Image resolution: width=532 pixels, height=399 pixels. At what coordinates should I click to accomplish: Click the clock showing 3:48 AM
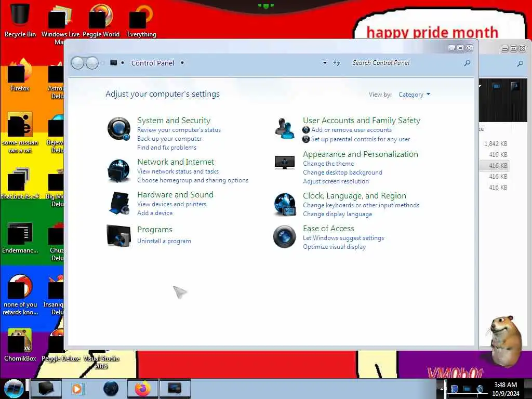point(506,389)
